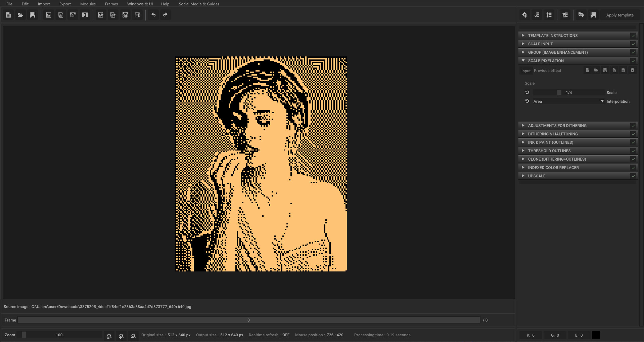Save the project with the floppy disk icon

click(33, 15)
